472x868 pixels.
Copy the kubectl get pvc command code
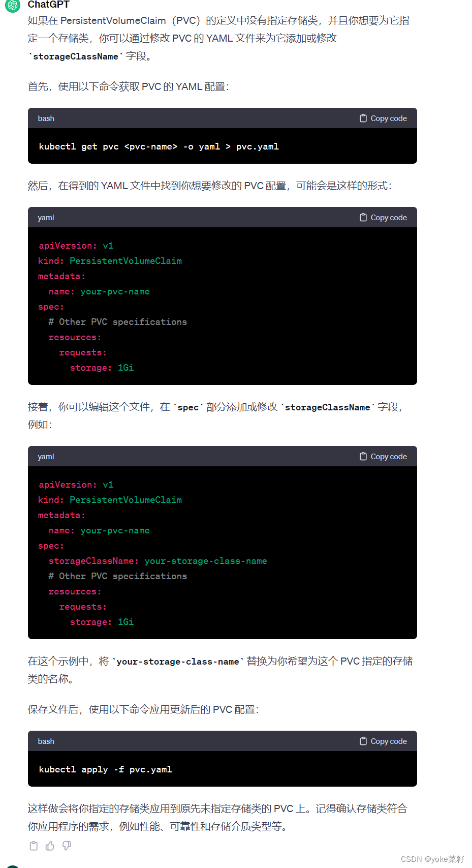(x=383, y=118)
